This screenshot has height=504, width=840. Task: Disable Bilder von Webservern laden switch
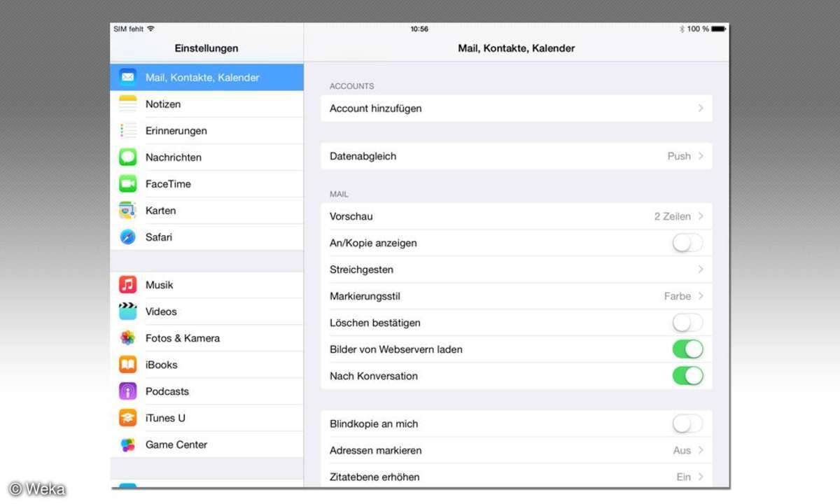tap(687, 349)
